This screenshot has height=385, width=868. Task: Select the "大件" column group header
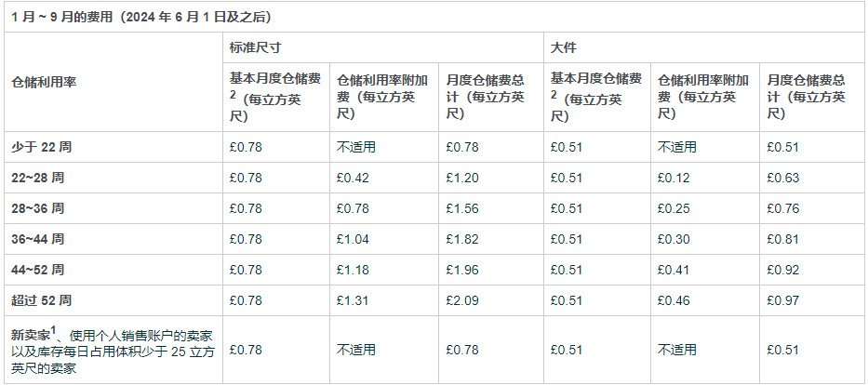point(562,46)
